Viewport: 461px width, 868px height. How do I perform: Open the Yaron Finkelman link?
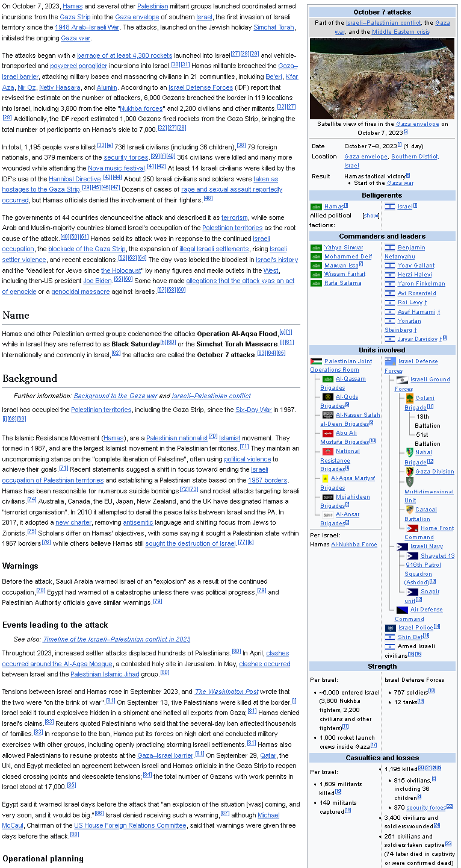(421, 284)
